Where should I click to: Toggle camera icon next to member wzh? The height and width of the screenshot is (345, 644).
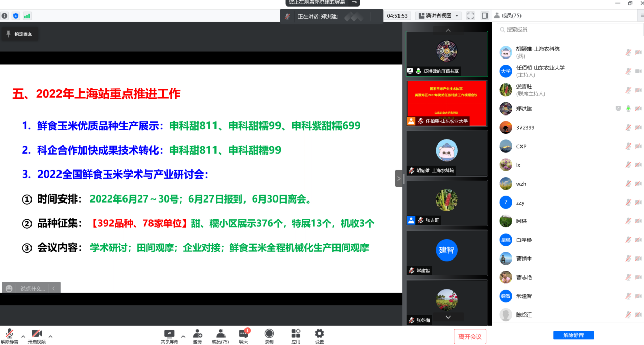tap(637, 184)
